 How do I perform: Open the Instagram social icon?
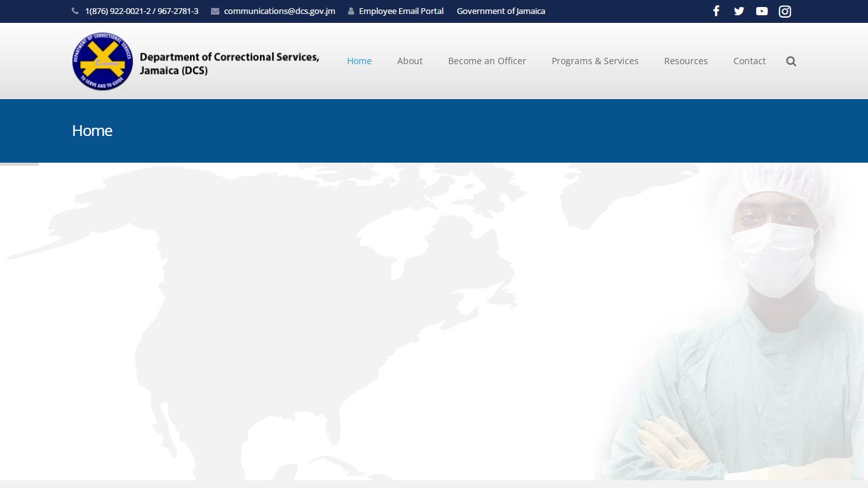click(785, 11)
